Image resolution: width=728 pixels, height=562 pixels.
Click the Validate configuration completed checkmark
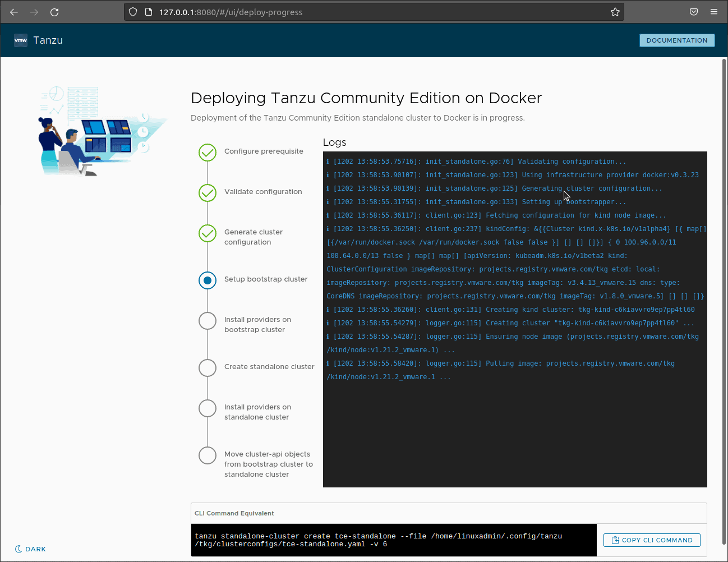[208, 193]
